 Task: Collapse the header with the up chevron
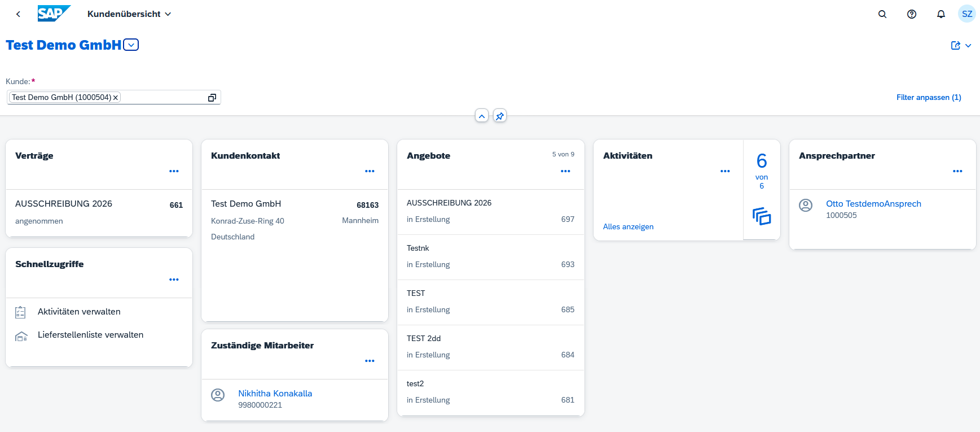(482, 116)
